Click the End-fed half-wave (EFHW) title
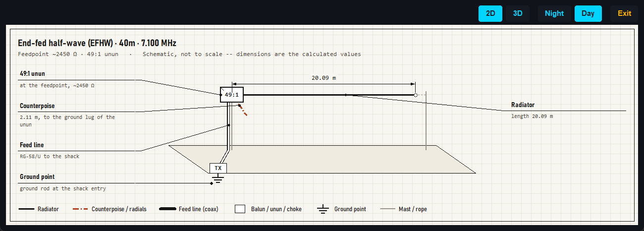The width and height of the screenshot is (644, 231). pyautogui.click(x=97, y=44)
